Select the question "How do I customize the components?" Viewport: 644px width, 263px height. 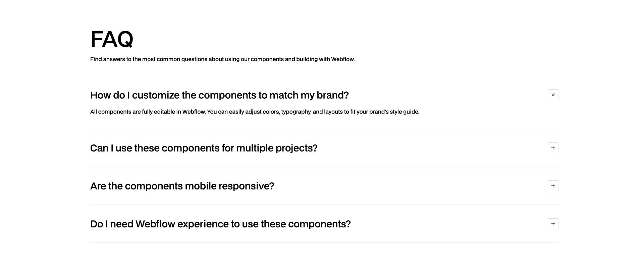coord(219,95)
